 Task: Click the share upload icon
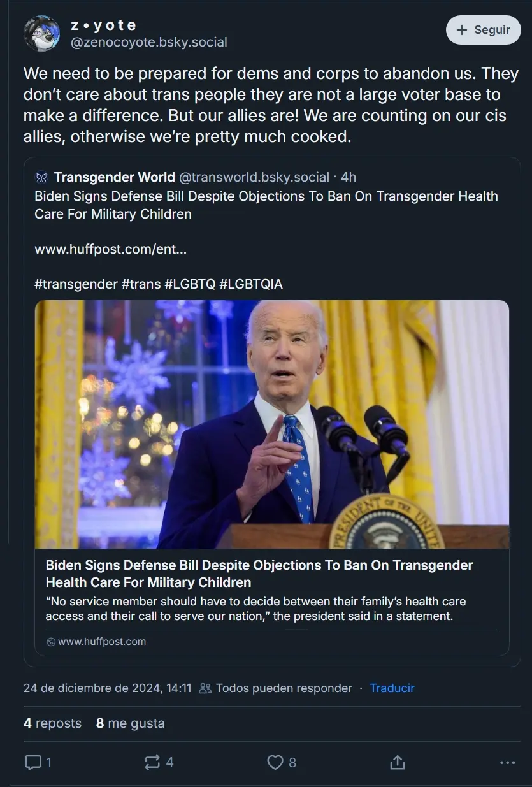(x=397, y=762)
